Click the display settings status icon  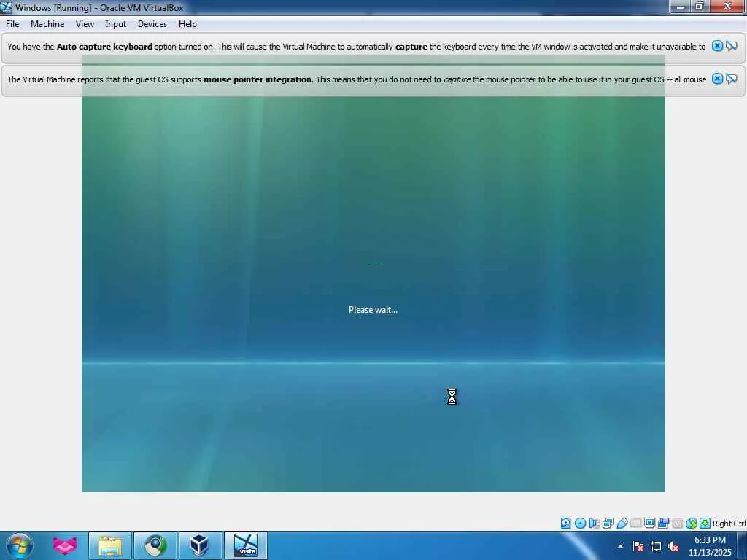(x=649, y=524)
